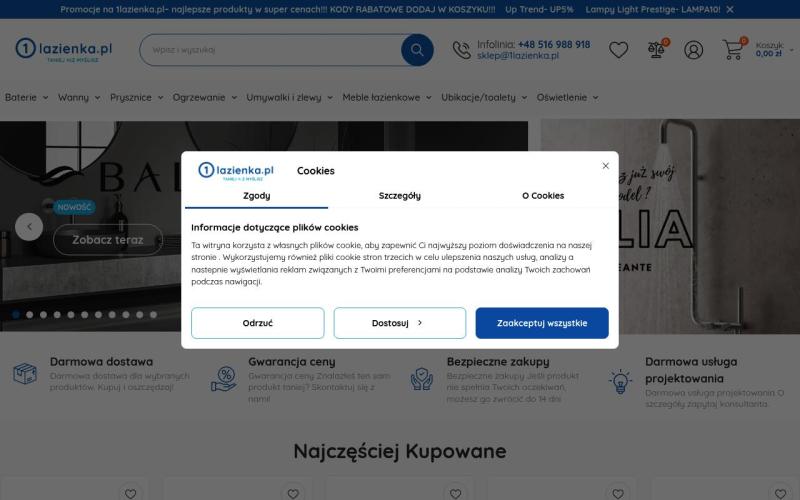Focus the search input field

click(x=270, y=50)
